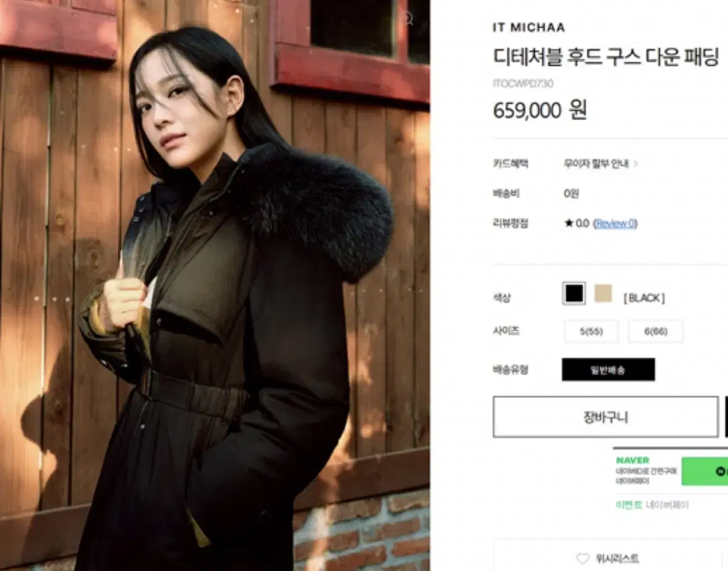Click the heart wishlist icon
Image resolution: width=728 pixels, height=571 pixels.
[582, 558]
